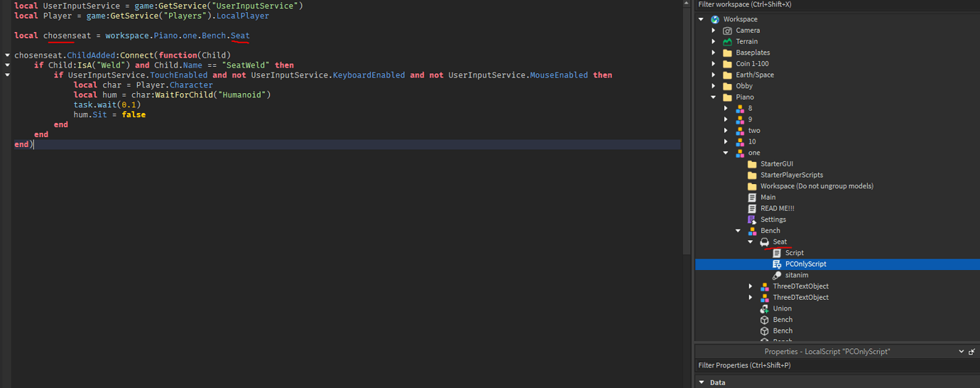
Task: Click the Settings module script icon
Action: pos(752,220)
